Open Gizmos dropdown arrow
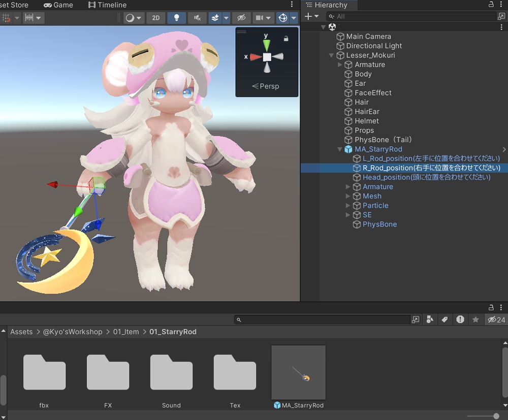 coord(294,18)
